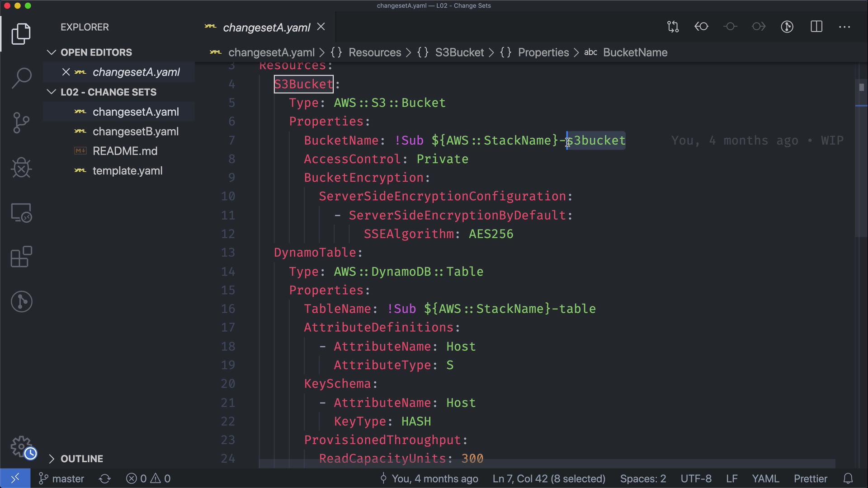Viewport: 868px width, 488px height.
Task: Click the YAML language mode button
Action: [765, 479]
